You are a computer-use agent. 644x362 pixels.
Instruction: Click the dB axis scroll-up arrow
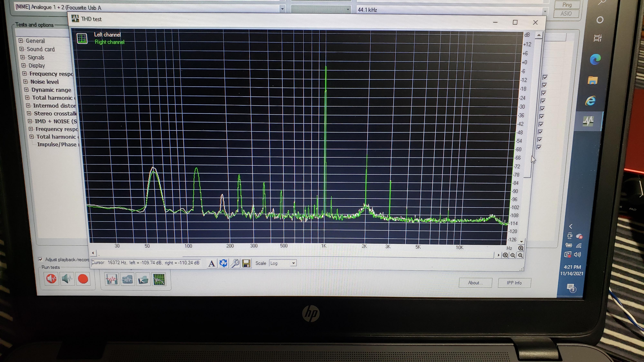(539, 35)
